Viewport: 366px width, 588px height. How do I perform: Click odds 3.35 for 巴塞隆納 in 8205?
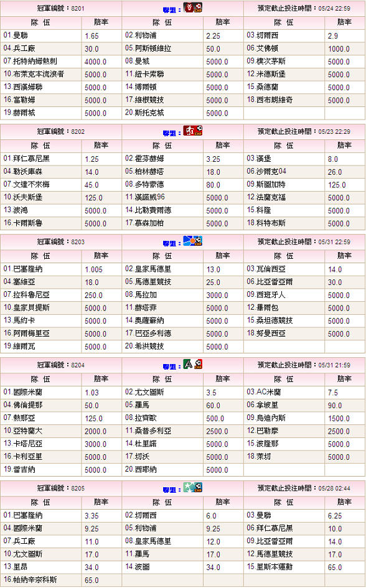[92, 516]
